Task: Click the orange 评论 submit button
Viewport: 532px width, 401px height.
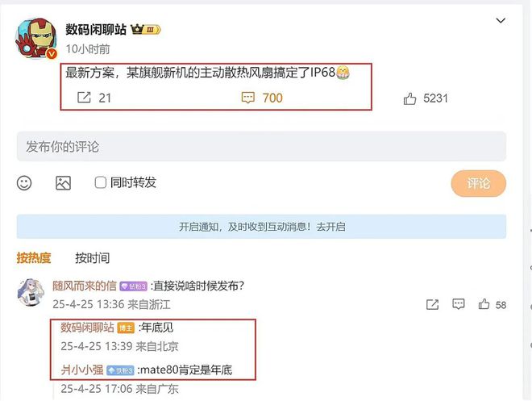Action: tap(478, 183)
